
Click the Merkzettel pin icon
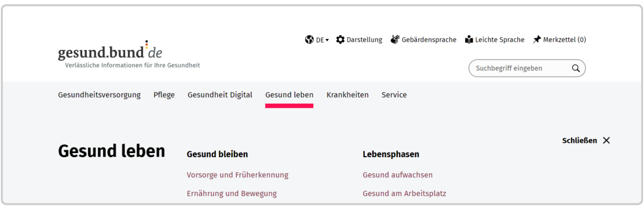(537, 40)
